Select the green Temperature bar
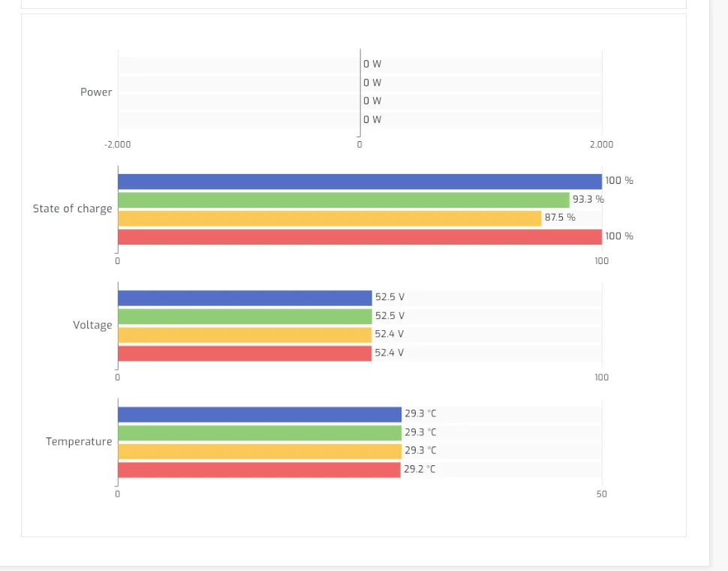Viewport: 728px width, 571px height. (x=260, y=432)
